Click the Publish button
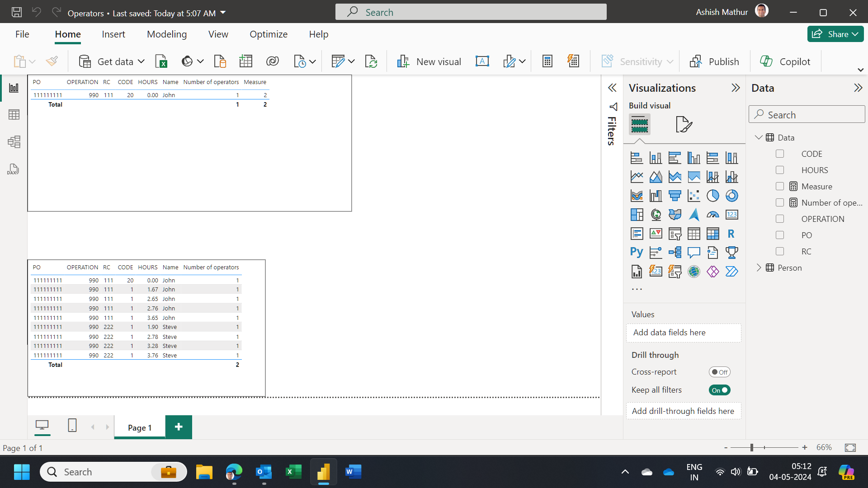The width and height of the screenshot is (868, 488). 714,61
